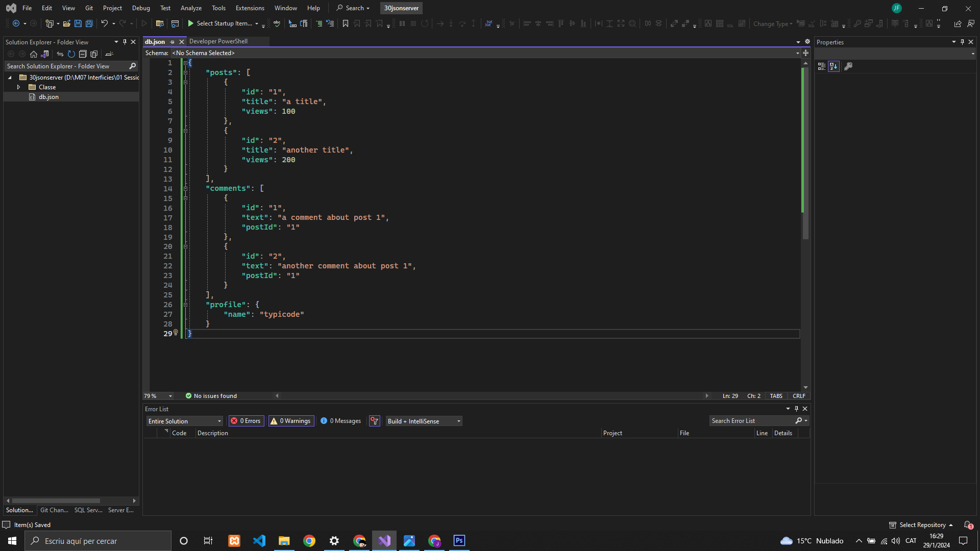Click the Save All toolbar icon

(x=89, y=23)
